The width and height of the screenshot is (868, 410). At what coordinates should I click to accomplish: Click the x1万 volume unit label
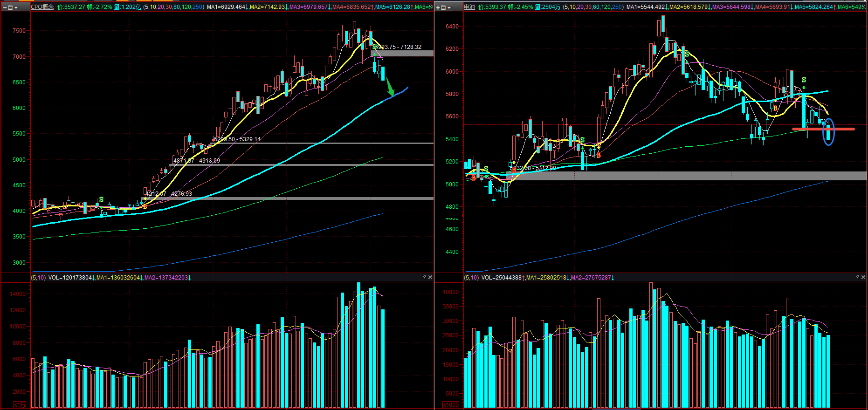pos(20,405)
